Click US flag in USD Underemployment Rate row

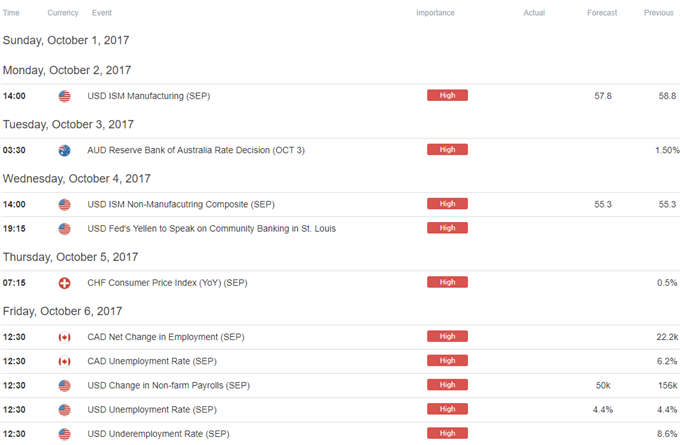pos(64,434)
